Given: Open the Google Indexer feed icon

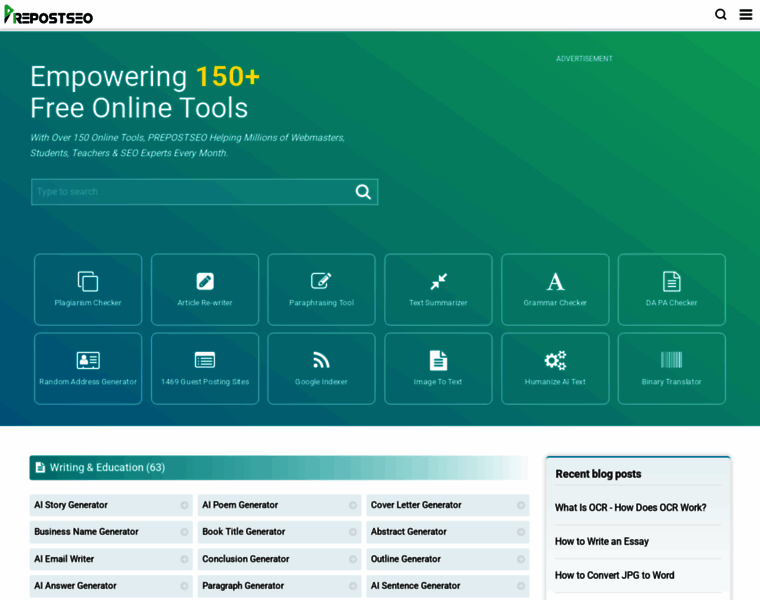Looking at the screenshot, I should pos(321,360).
